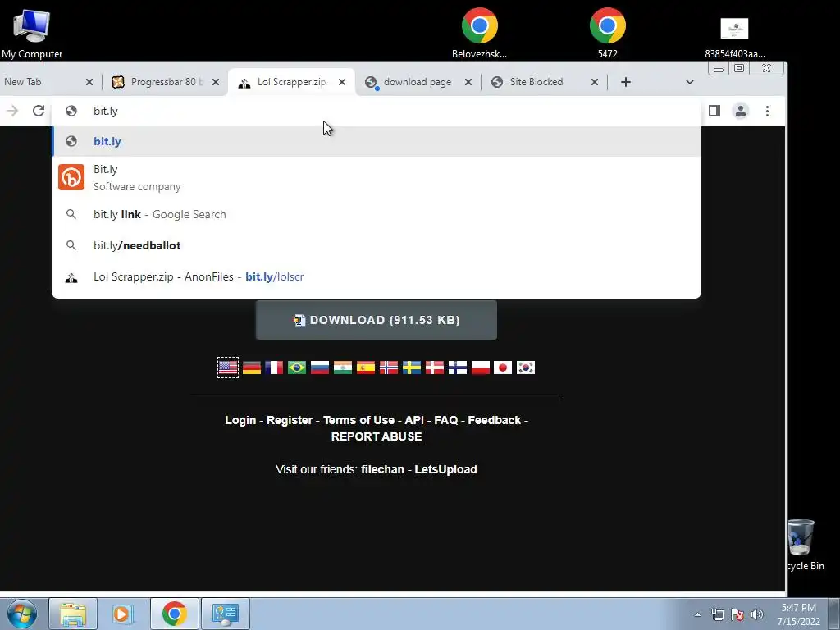Switch to the download page tab
This screenshot has height=630, width=840.
coord(418,82)
